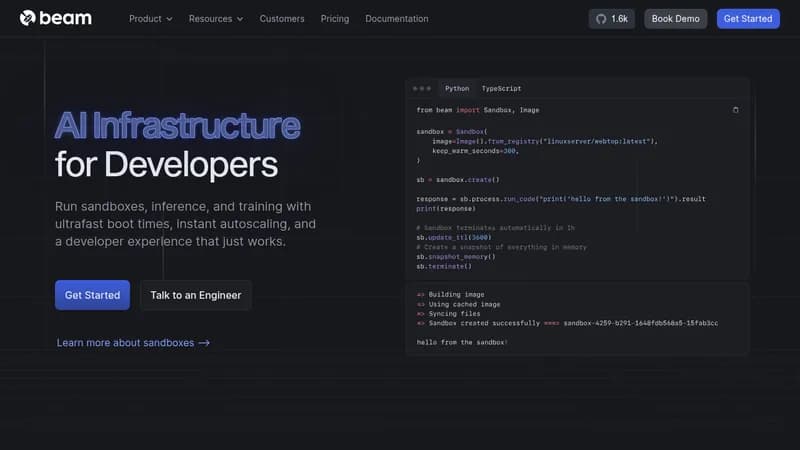Click the 'from beam import Sandbox, Image' line
This screenshot has height=450, width=800.
478,110
